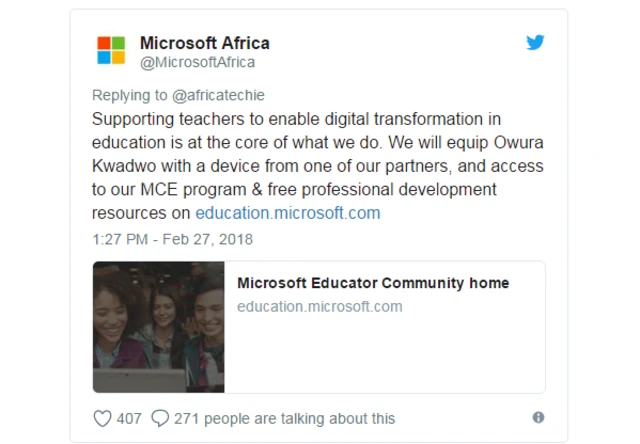
Task: Click the reply speech bubble icon
Action: (x=160, y=418)
